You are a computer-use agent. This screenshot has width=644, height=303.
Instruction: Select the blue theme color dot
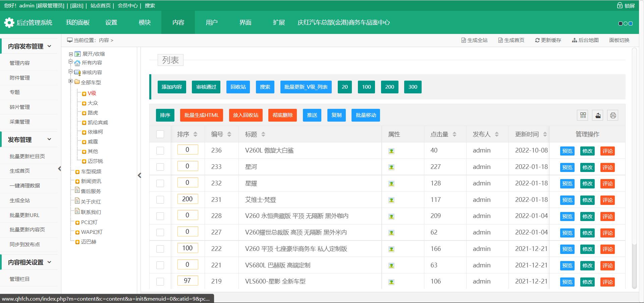(631, 24)
